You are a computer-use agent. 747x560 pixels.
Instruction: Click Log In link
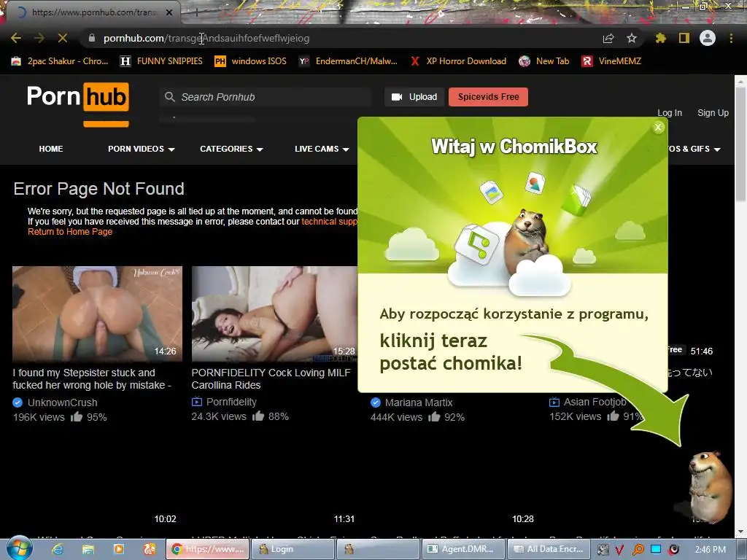click(x=670, y=113)
